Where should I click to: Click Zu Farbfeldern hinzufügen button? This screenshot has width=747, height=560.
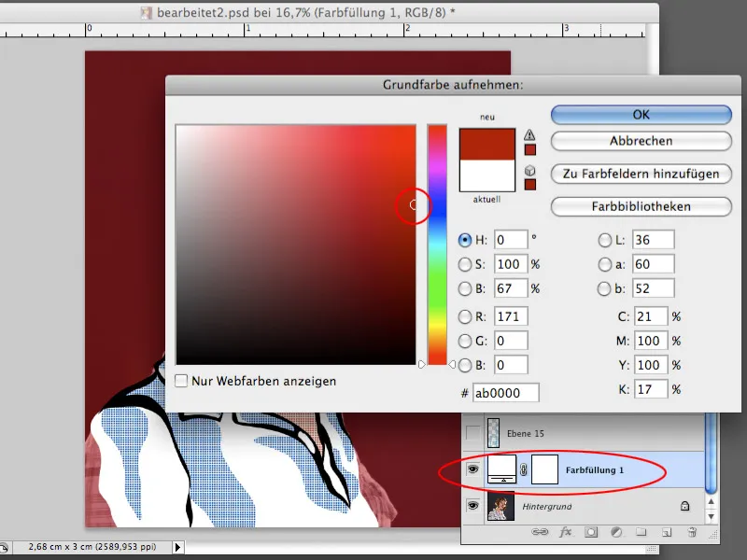click(641, 174)
